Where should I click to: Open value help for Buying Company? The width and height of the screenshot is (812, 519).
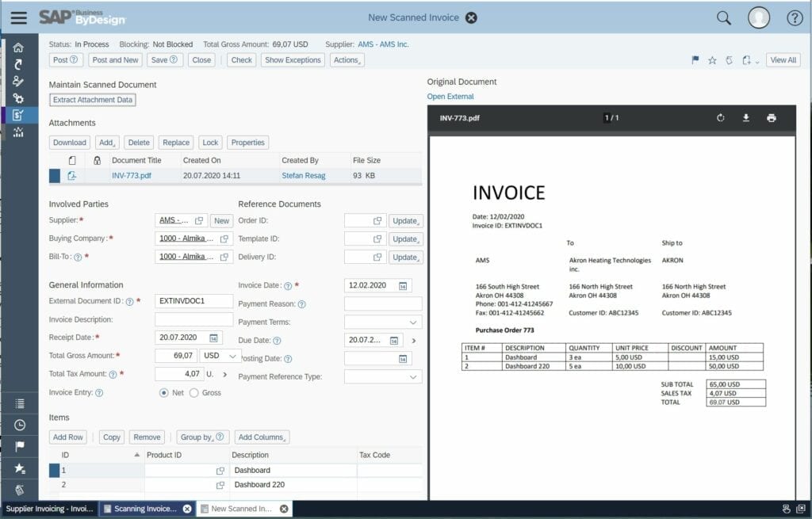224,239
